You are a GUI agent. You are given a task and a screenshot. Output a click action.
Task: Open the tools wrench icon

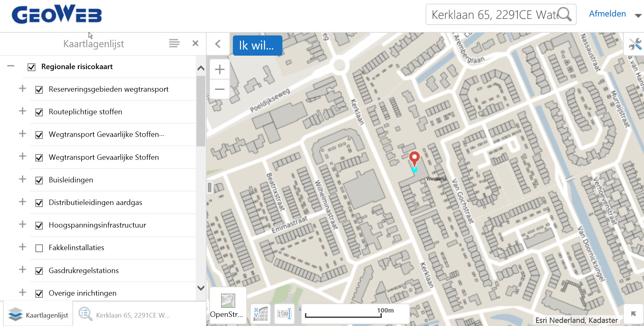[x=635, y=44]
